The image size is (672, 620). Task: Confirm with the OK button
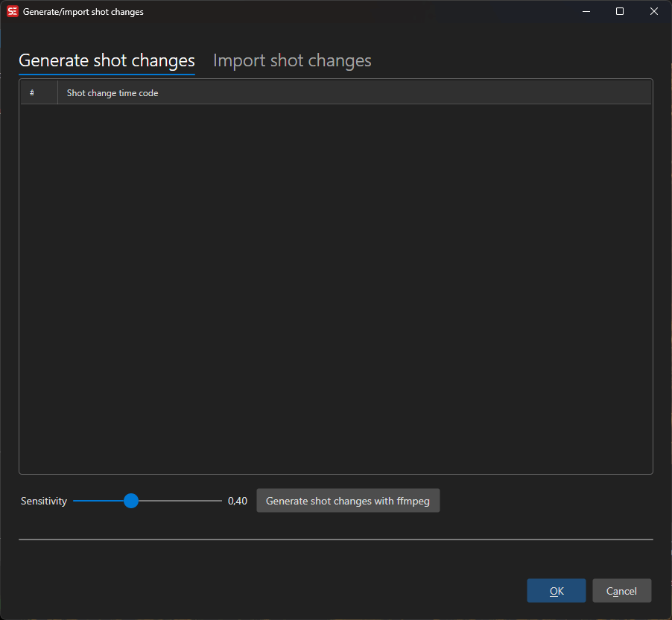tap(557, 591)
